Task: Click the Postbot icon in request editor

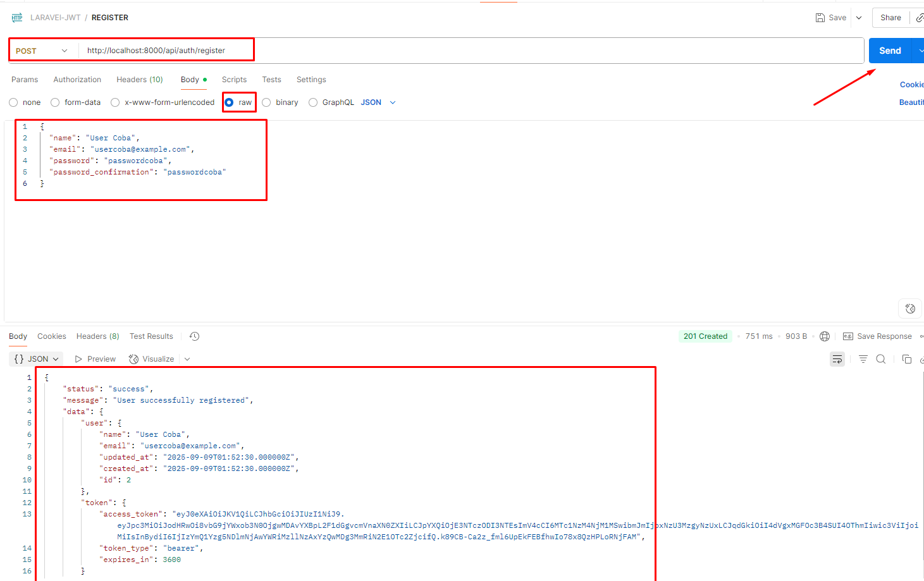Action: [910, 309]
